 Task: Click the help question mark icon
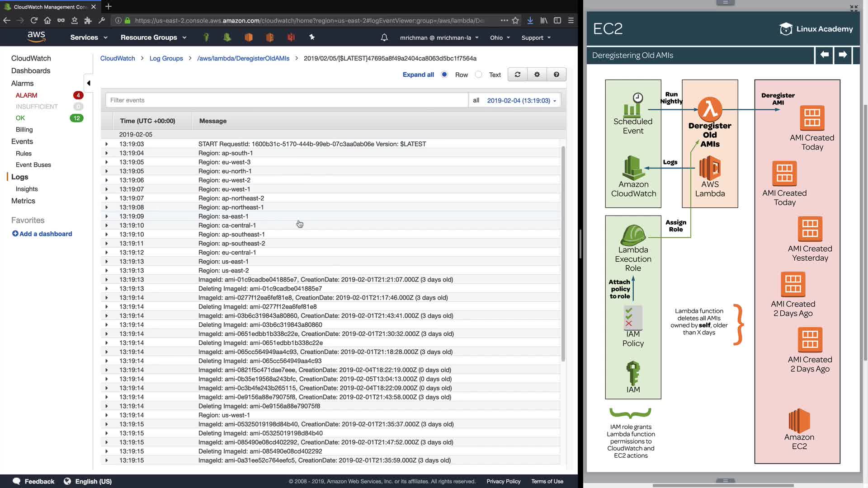click(x=556, y=75)
